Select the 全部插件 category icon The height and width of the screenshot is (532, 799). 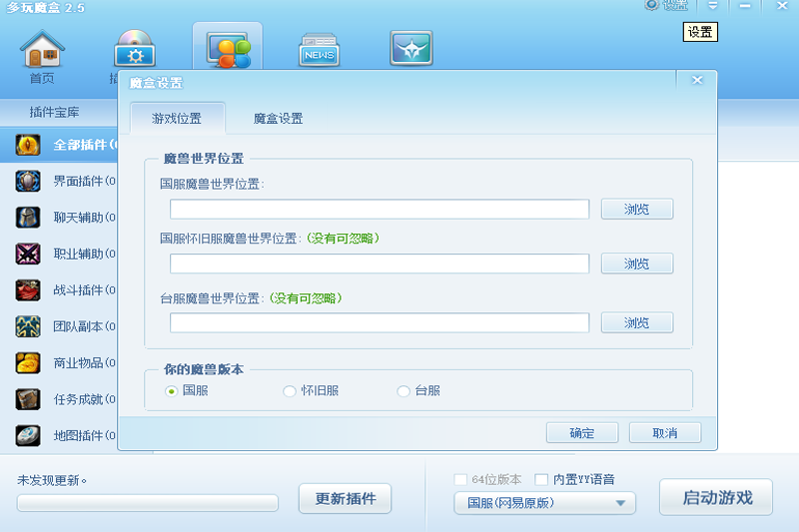(x=28, y=145)
